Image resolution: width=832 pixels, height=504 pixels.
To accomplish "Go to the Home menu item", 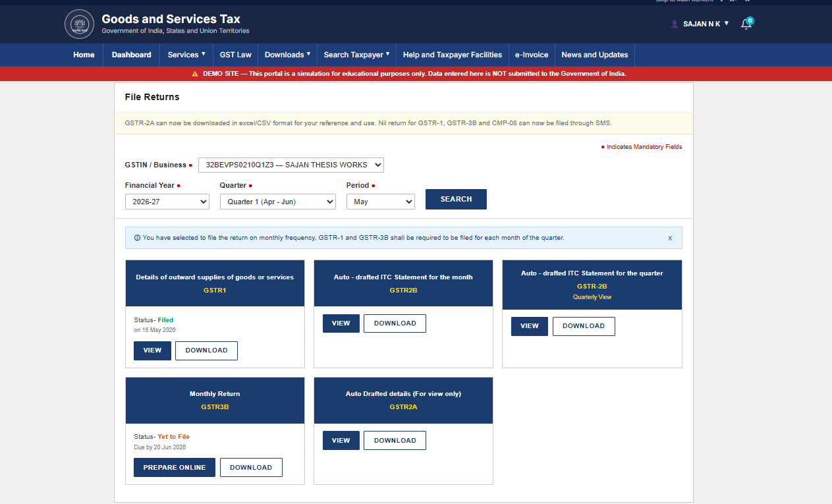I will click(x=84, y=55).
